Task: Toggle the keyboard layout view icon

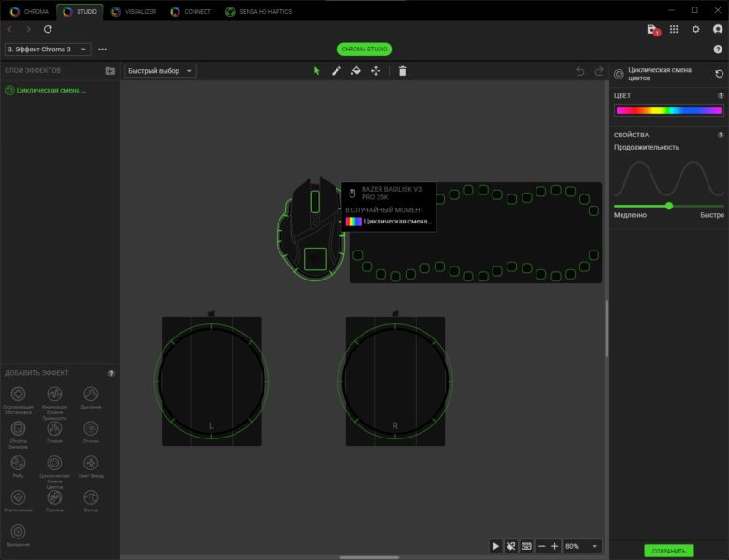Action: click(x=526, y=546)
